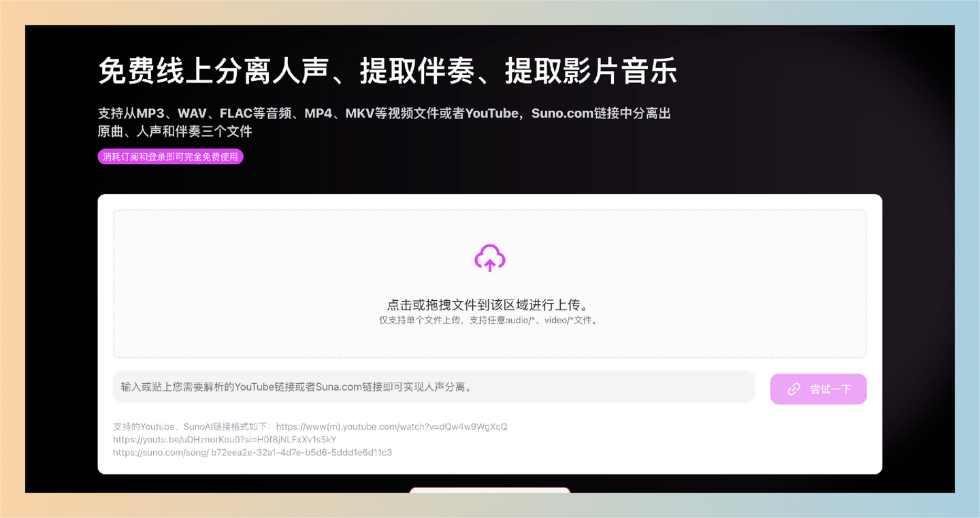
Task: Click the suno.com/song example link text
Action: pyautogui.click(x=252, y=452)
